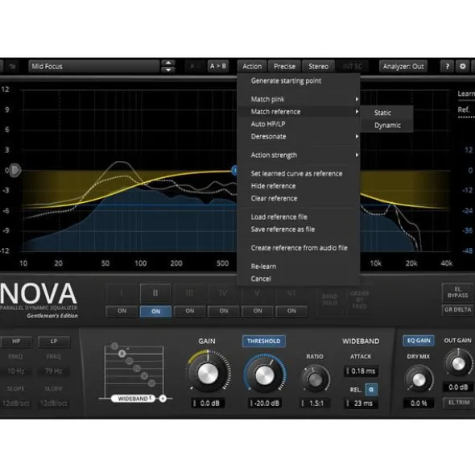Select band III selector button
The width and height of the screenshot is (475, 476).
click(x=189, y=293)
